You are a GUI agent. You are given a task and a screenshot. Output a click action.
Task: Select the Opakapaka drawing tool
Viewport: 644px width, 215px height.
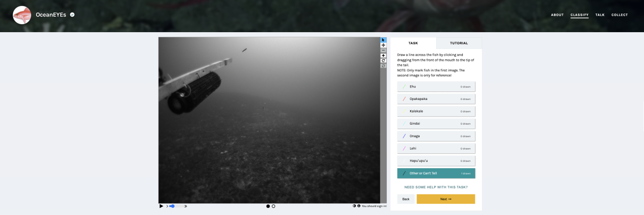436,99
